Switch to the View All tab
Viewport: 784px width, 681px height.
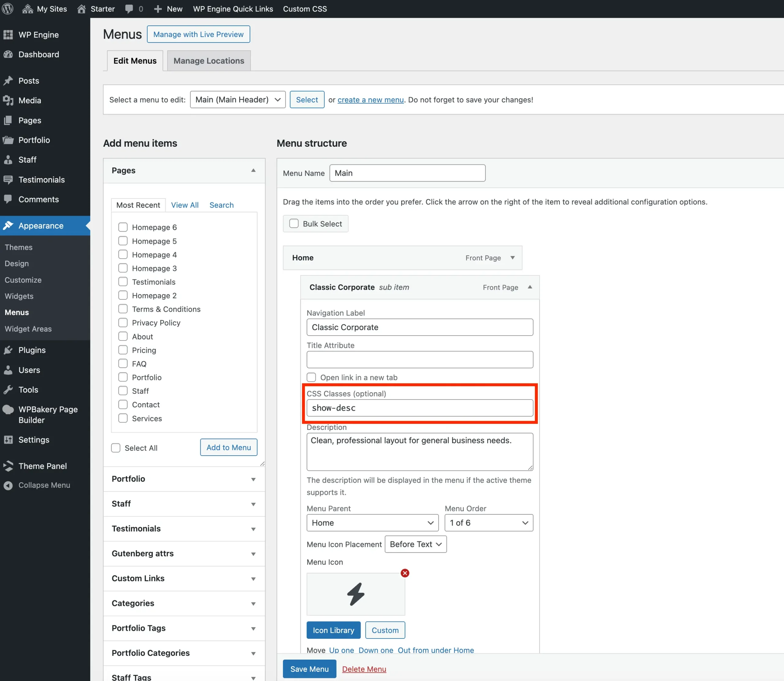click(185, 205)
